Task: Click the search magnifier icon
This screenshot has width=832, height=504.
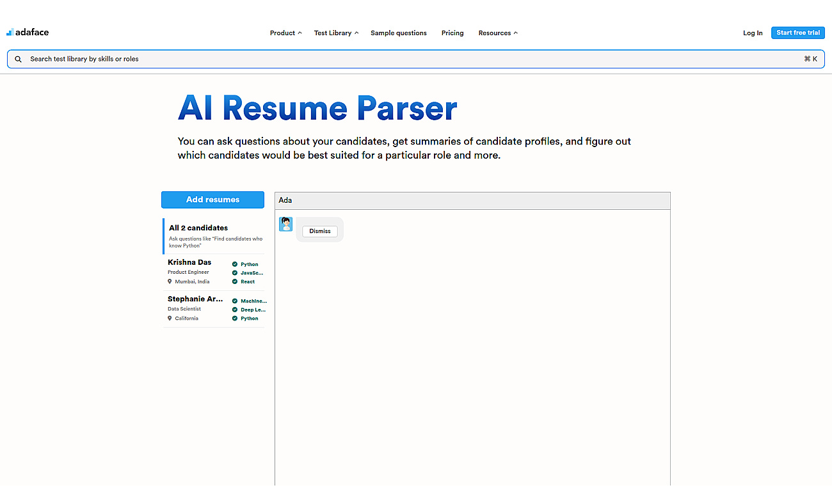Action: [x=18, y=59]
